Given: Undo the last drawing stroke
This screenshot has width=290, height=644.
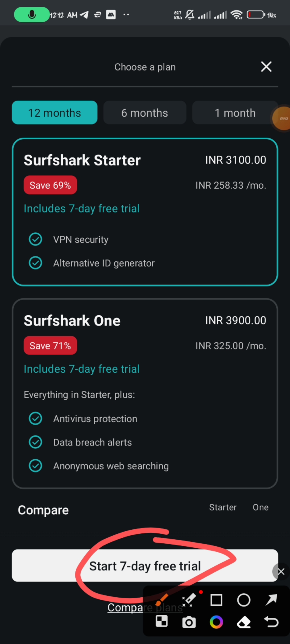Looking at the screenshot, I should (x=271, y=622).
